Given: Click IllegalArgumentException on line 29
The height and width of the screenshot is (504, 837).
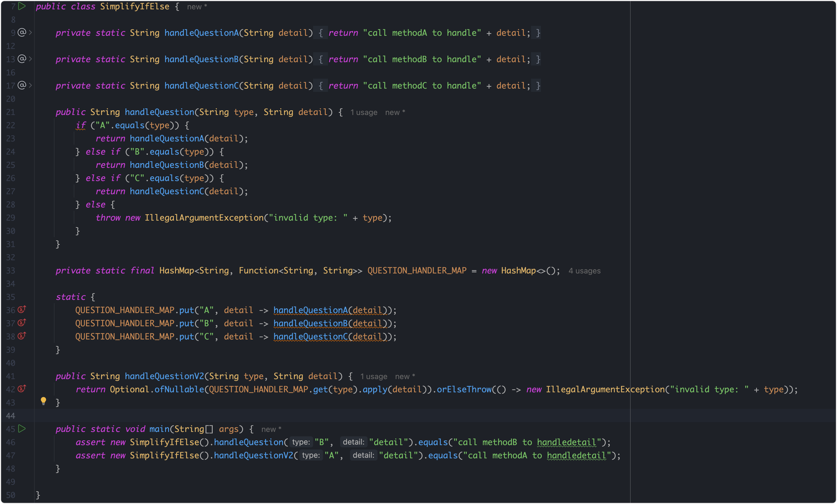Looking at the screenshot, I should click(204, 218).
